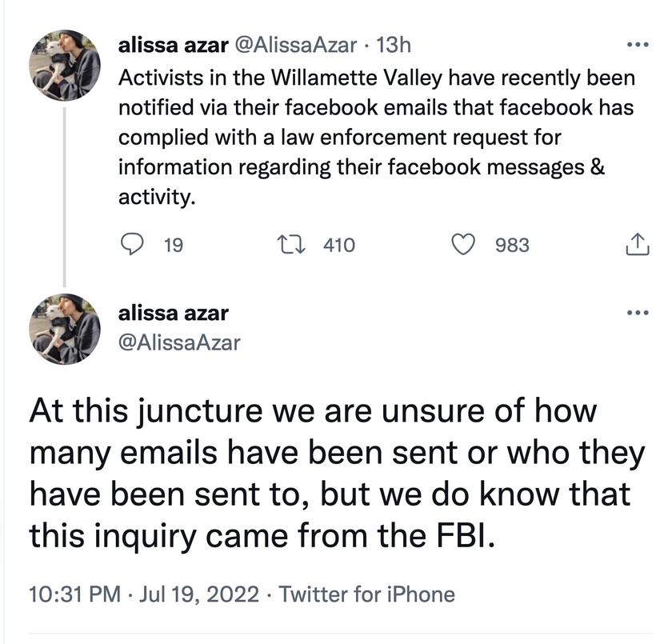The width and height of the screenshot is (672, 644).
Task: Click the Jul 19, 2022 date
Action: 199,594
